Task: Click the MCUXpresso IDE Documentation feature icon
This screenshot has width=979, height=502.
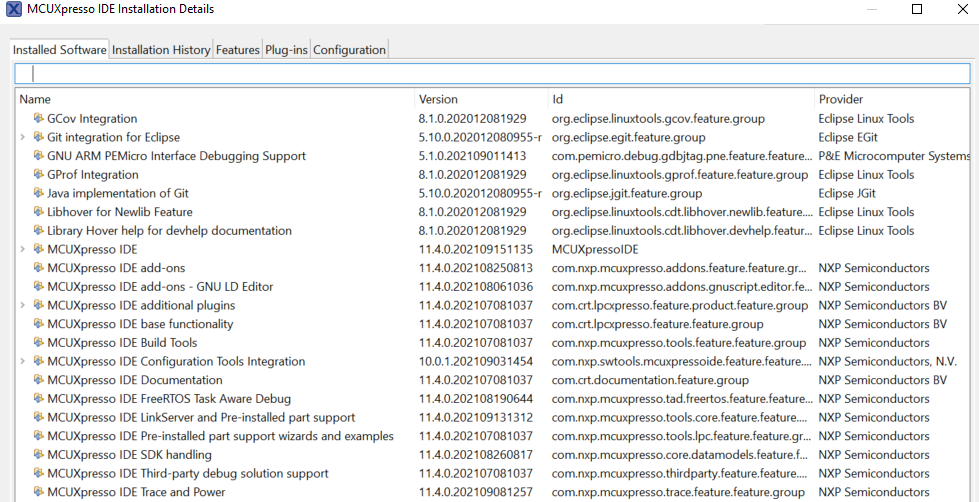Action: click(39, 380)
